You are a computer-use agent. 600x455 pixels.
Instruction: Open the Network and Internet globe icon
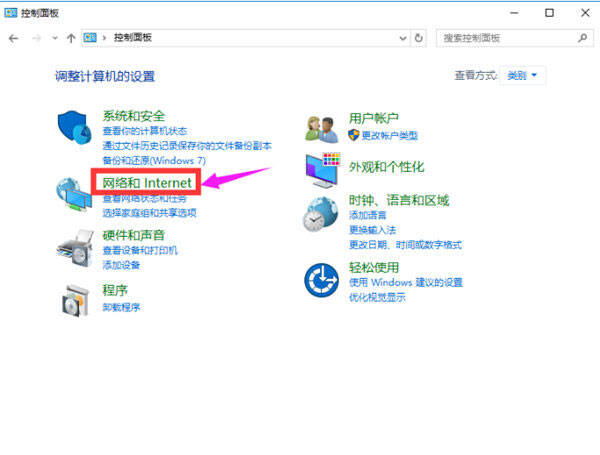[x=74, y=194]
